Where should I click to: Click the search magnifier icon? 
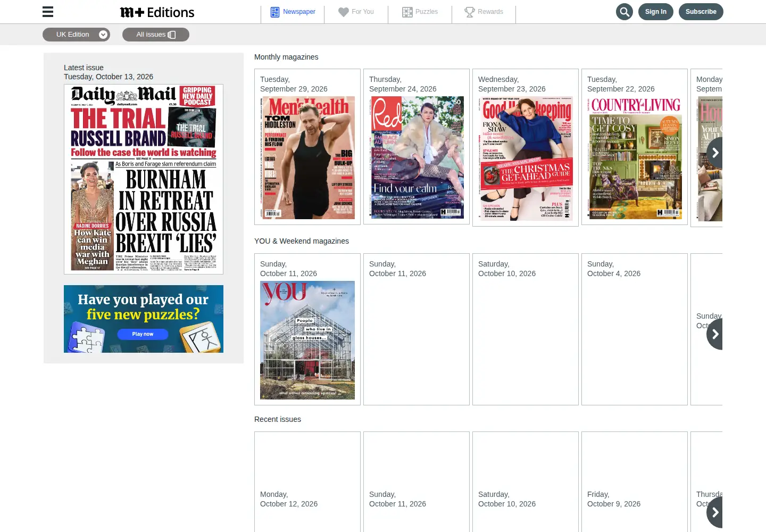(625, 12)
